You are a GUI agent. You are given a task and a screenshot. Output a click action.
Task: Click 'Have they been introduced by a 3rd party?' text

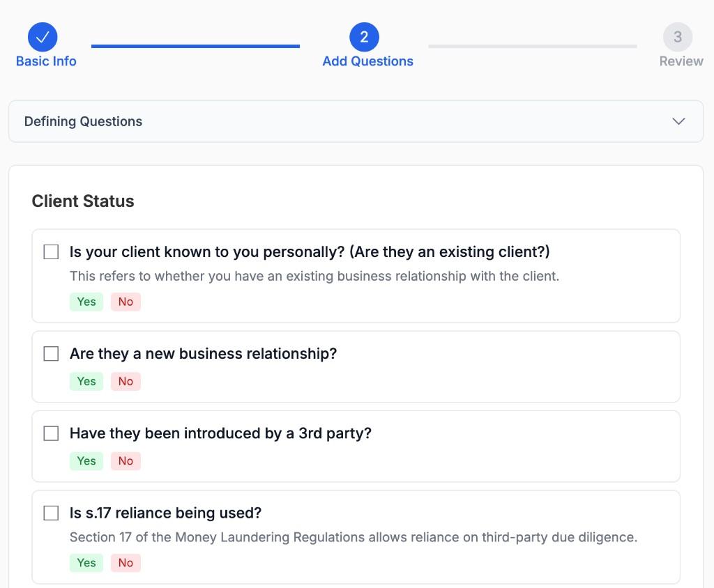[220, 433]
